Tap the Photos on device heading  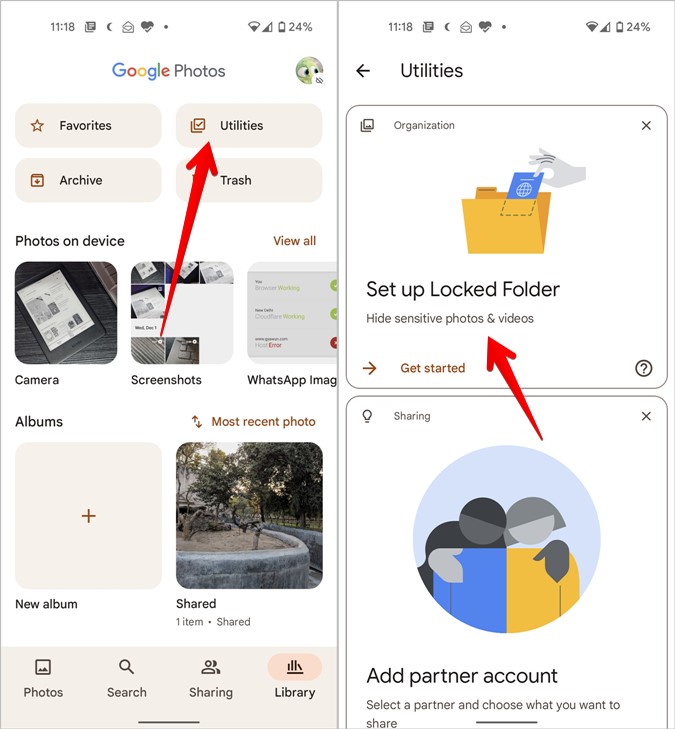(70, 241)
